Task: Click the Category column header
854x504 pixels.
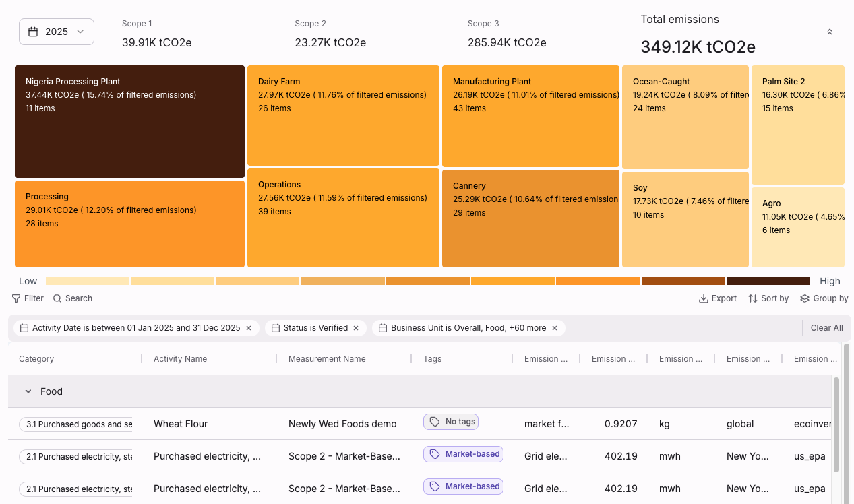Action: 36,359
